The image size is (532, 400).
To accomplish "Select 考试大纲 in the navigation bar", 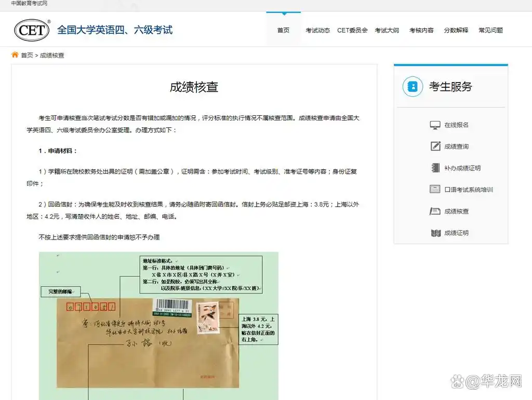I will click(388, 30).
